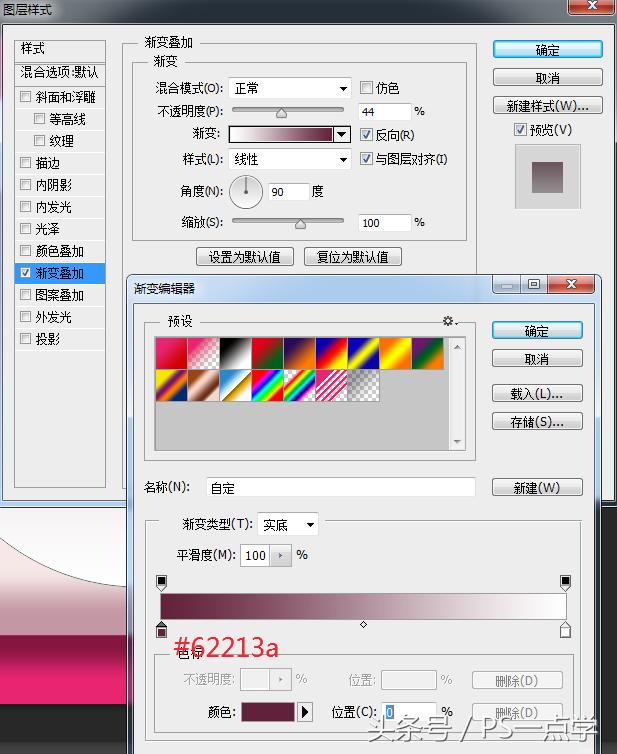Enable Drop Shadow (投影) style
The image size is (617, 754).
pos(25,339)
